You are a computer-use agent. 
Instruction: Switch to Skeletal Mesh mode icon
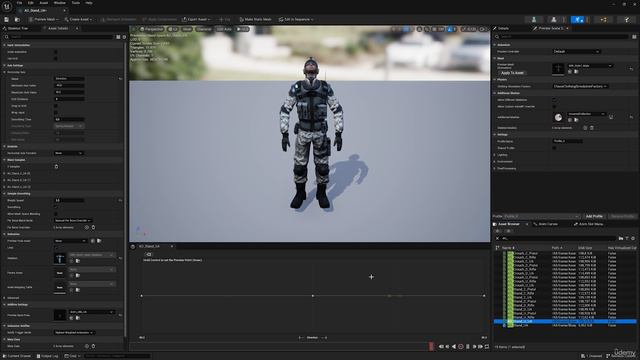coord(553,19)
